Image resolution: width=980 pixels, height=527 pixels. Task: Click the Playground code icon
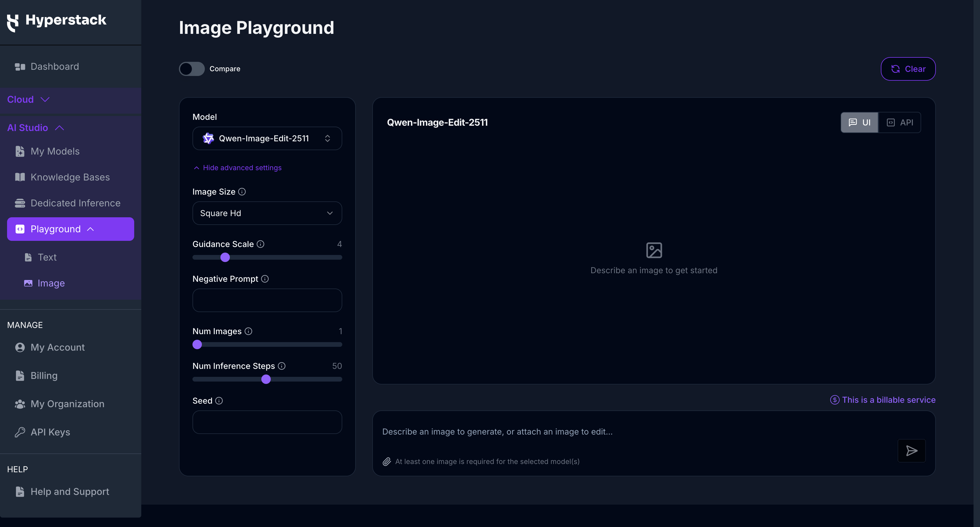coord(20,229)
